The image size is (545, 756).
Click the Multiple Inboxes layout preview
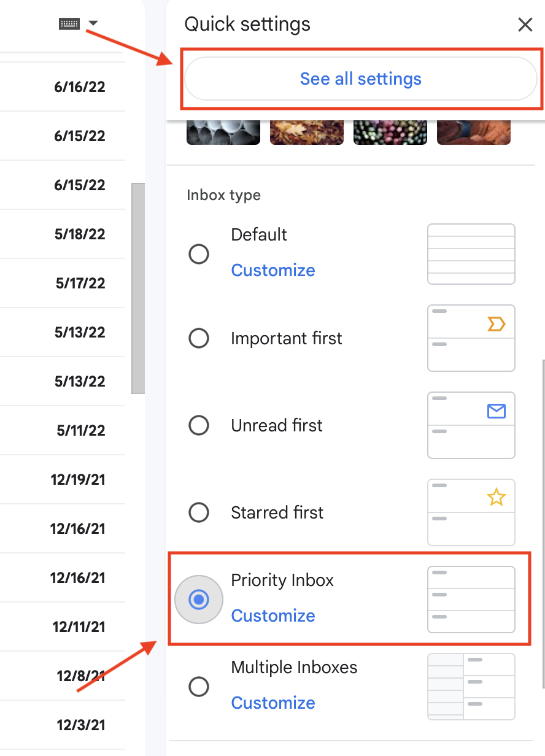[471, 686]
